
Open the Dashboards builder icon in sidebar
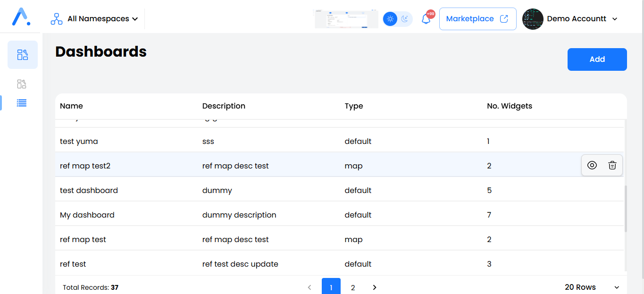[x=22, y=54]
